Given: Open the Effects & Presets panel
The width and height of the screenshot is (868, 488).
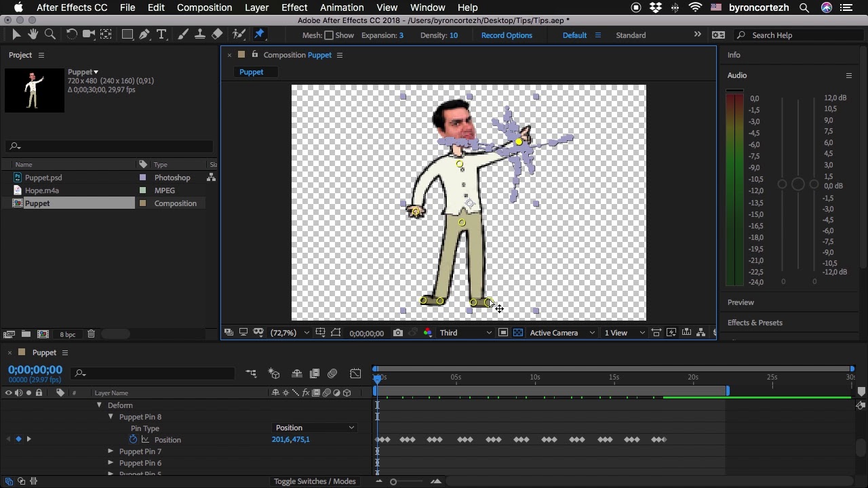Looking at the screenshot, I should point(755,323).
